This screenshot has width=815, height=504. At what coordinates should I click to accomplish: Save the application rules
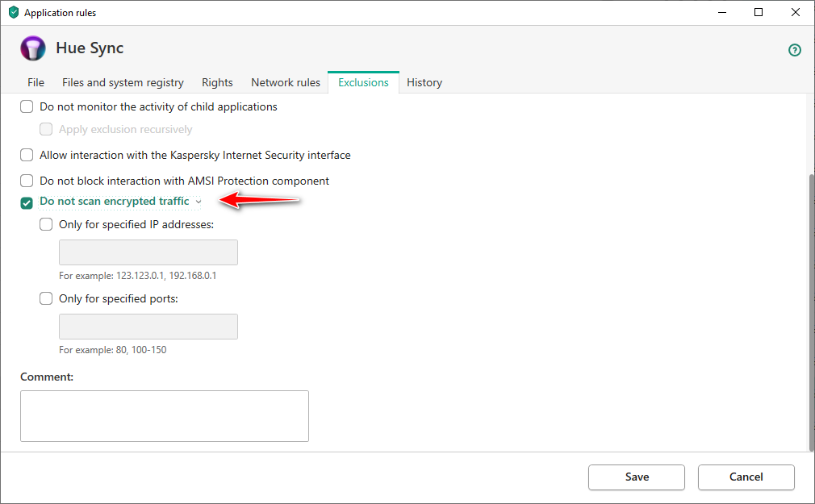coord(636,477)
